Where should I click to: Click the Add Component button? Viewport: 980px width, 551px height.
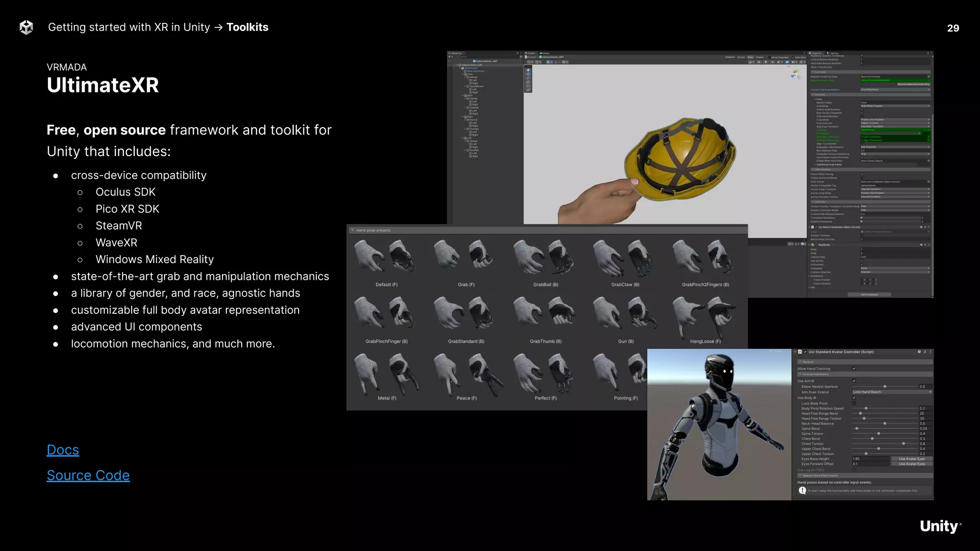(x=869, y=295)
